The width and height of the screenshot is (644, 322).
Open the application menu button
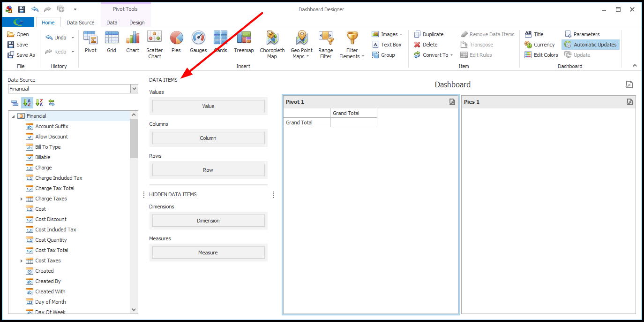tap(18, 22)
